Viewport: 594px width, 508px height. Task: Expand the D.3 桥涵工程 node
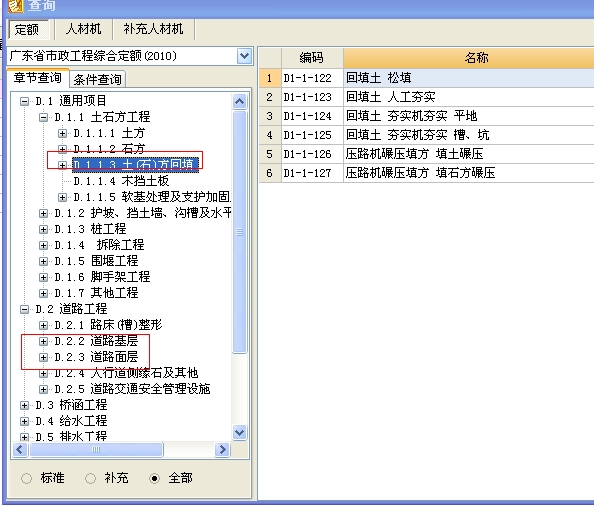[25, 405]
